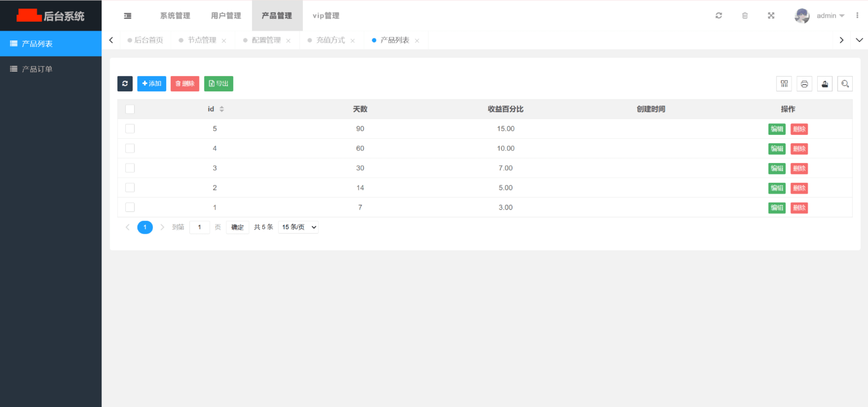Check the select-all checkbox in table header

[x=130, y=109]
